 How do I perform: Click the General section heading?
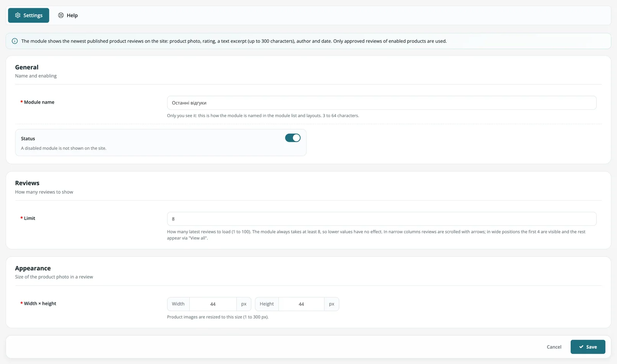(27, 67)
